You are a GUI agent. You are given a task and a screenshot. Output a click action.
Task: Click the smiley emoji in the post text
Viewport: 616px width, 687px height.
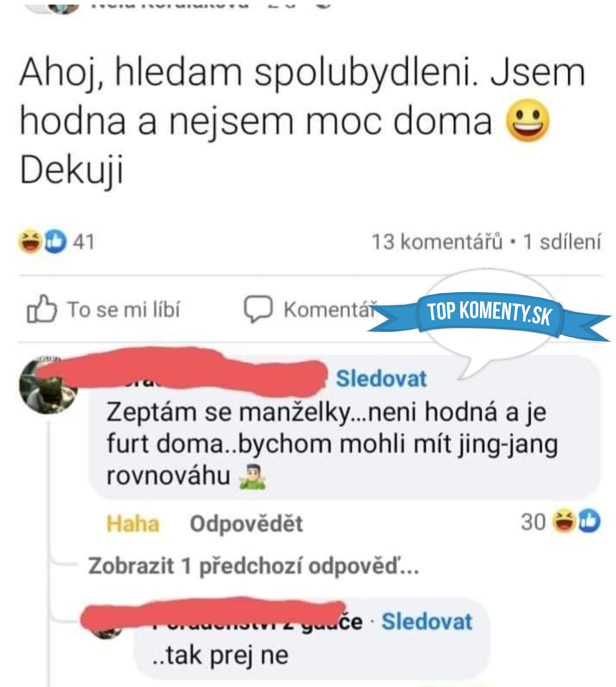pyautogui.click(x=527, y=121)
